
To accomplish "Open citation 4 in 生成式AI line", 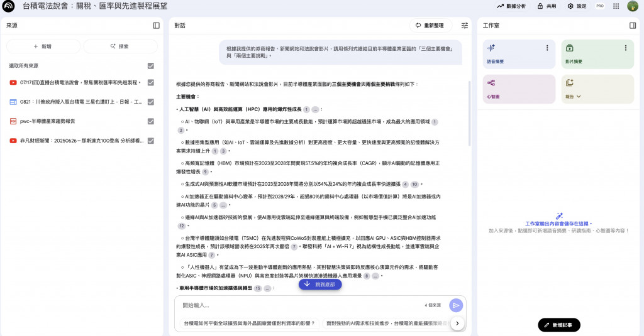I will (406, 184).
